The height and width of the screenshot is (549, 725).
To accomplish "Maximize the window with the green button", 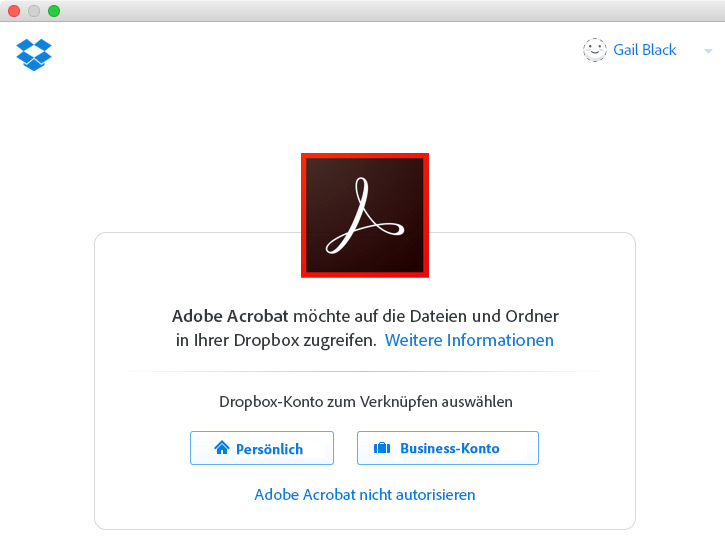I will coord(54,11).
